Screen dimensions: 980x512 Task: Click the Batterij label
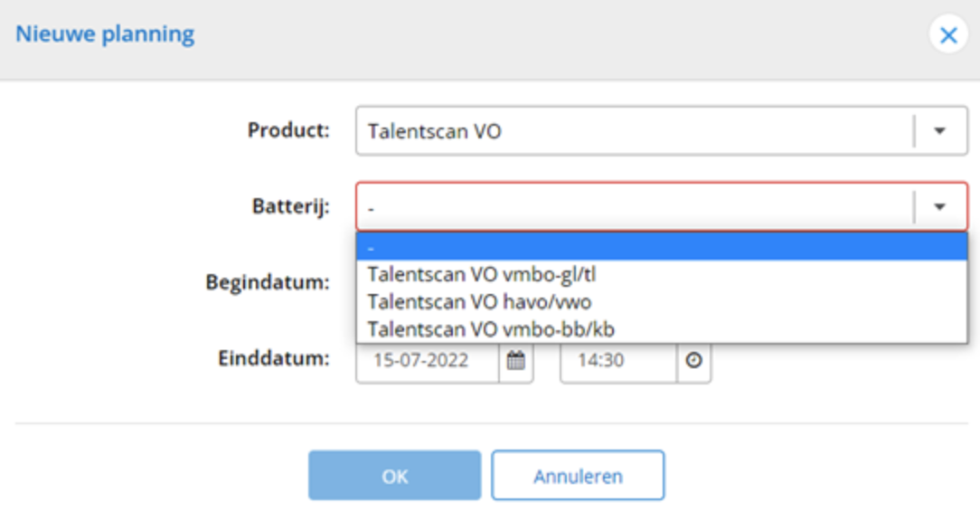click(x=291, y=206)
